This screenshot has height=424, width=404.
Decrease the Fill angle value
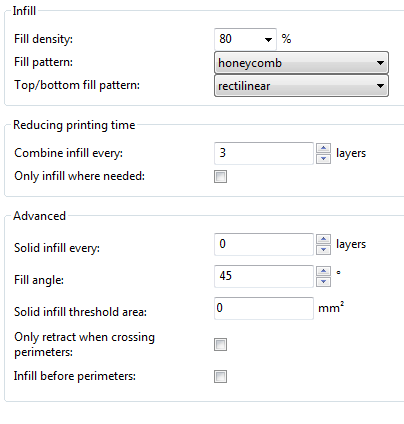tap(323, 282)
